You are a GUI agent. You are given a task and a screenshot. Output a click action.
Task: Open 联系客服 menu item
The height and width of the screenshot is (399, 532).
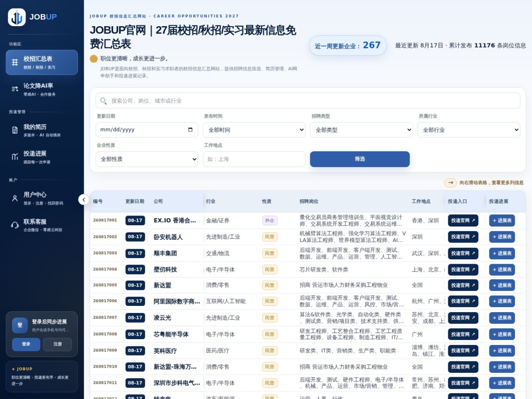42,225
